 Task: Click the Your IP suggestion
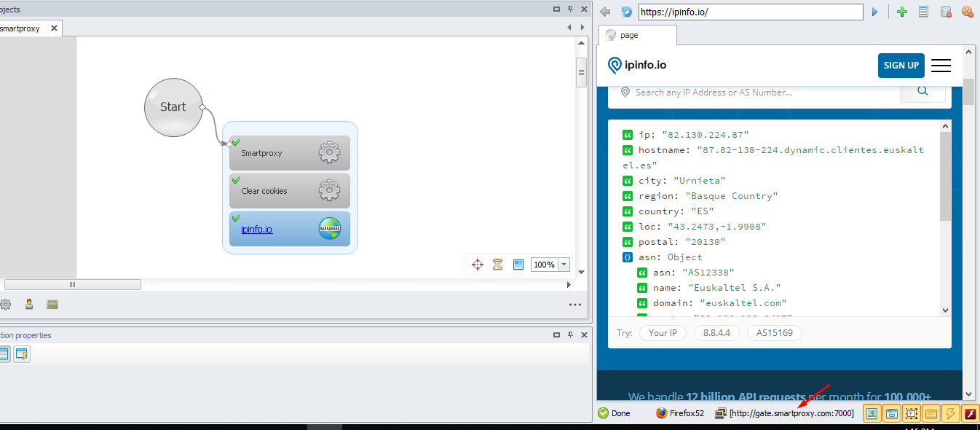663,333
